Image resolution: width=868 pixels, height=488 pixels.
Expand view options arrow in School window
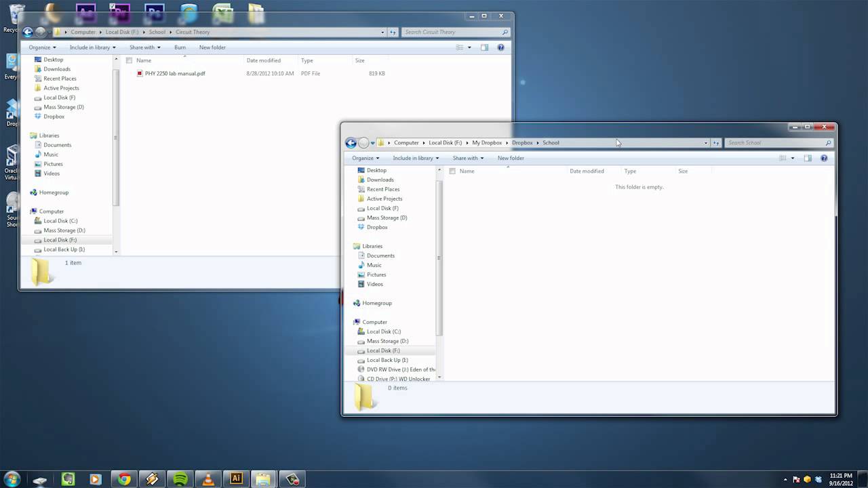pyautogui.click(x=793, y=158)
